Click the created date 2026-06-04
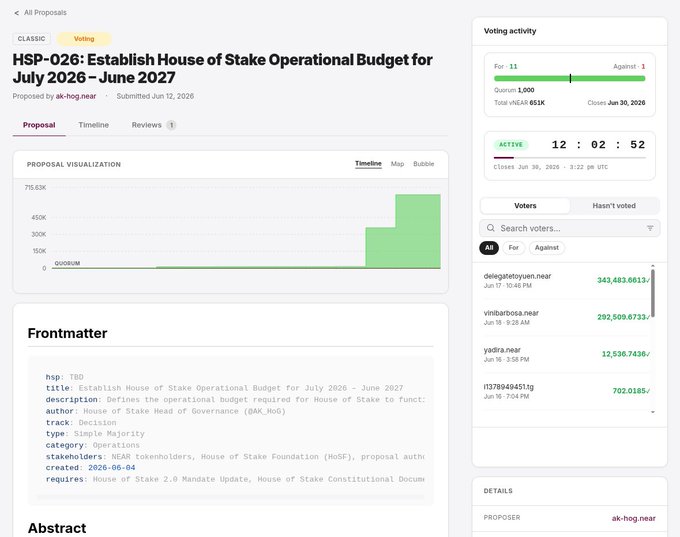This screenshot has height=537, width=680. coord(111,468)
